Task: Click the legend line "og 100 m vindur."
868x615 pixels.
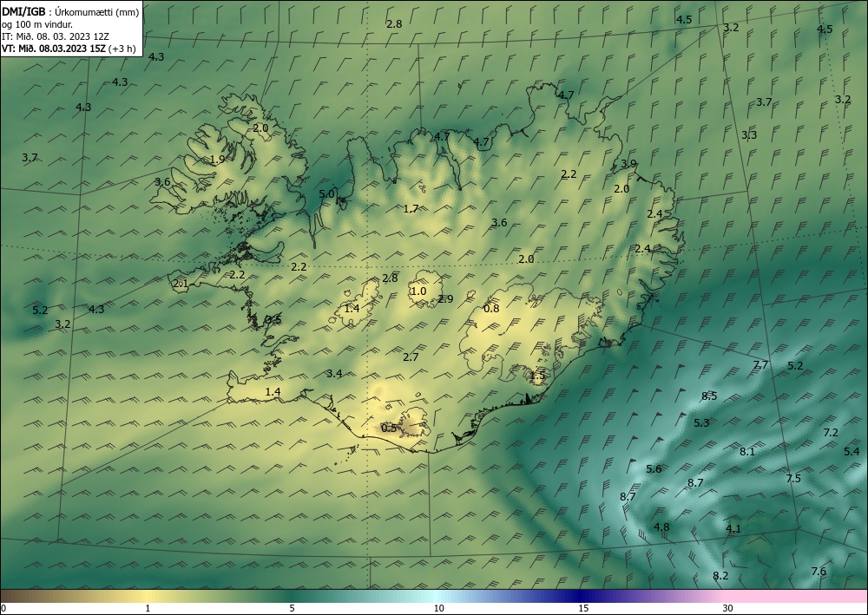Action: [x=37, y=24]
